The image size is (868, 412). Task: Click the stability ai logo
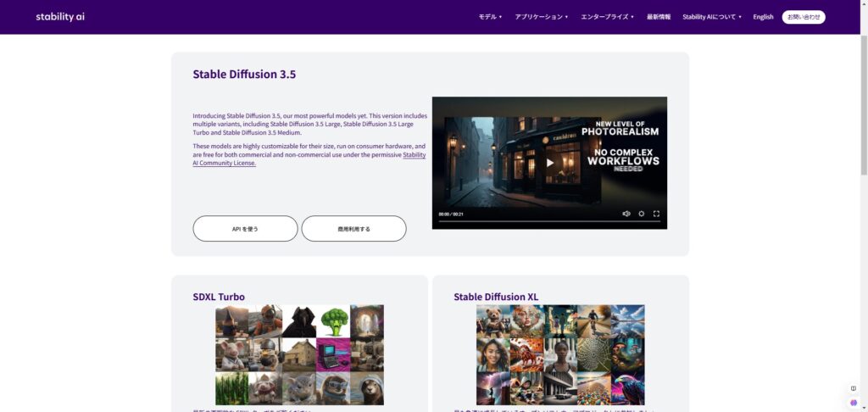(60, 17)
